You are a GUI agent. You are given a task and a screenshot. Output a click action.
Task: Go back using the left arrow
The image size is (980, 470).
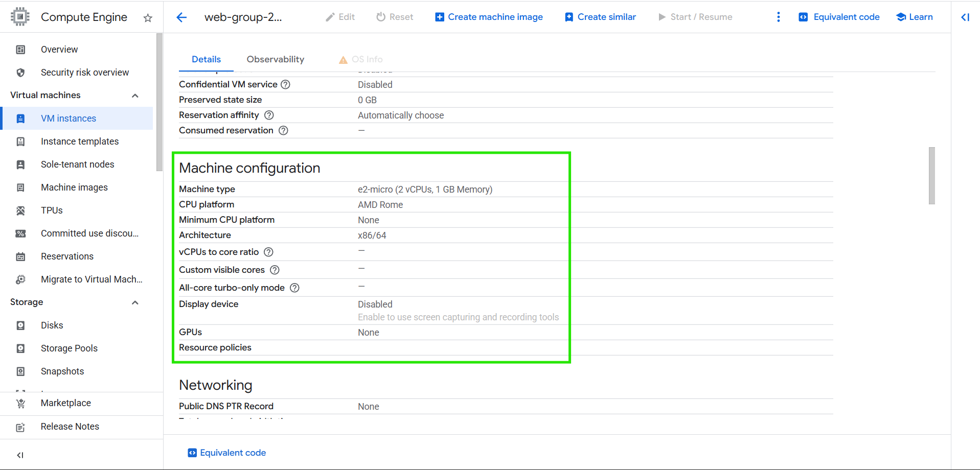(x=181, y=17)
